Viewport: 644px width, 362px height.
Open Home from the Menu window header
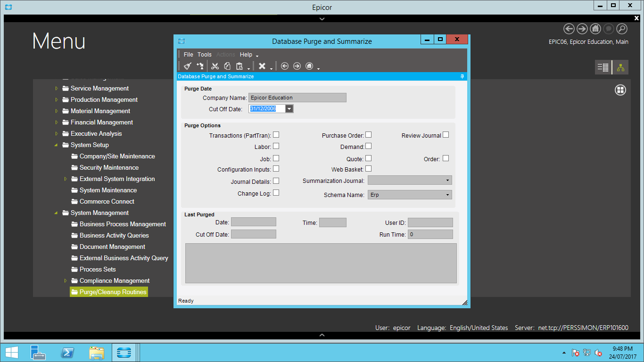pyautogui.click(x=595, y=29)
